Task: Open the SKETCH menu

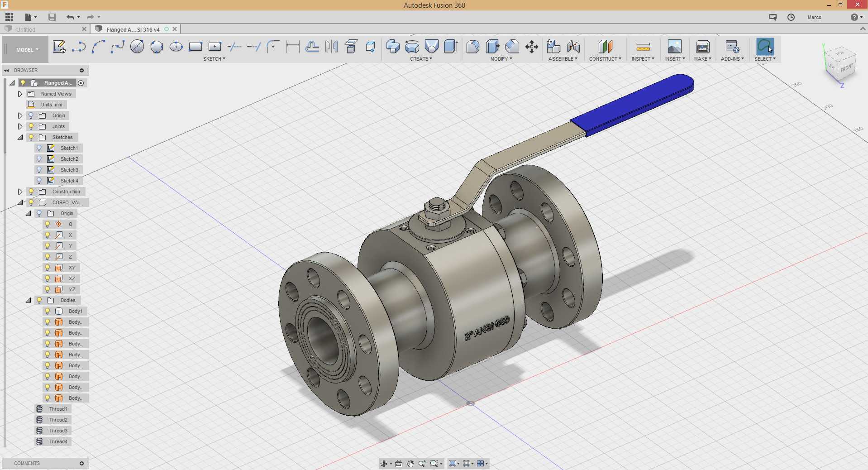Action: click(214, 59)
